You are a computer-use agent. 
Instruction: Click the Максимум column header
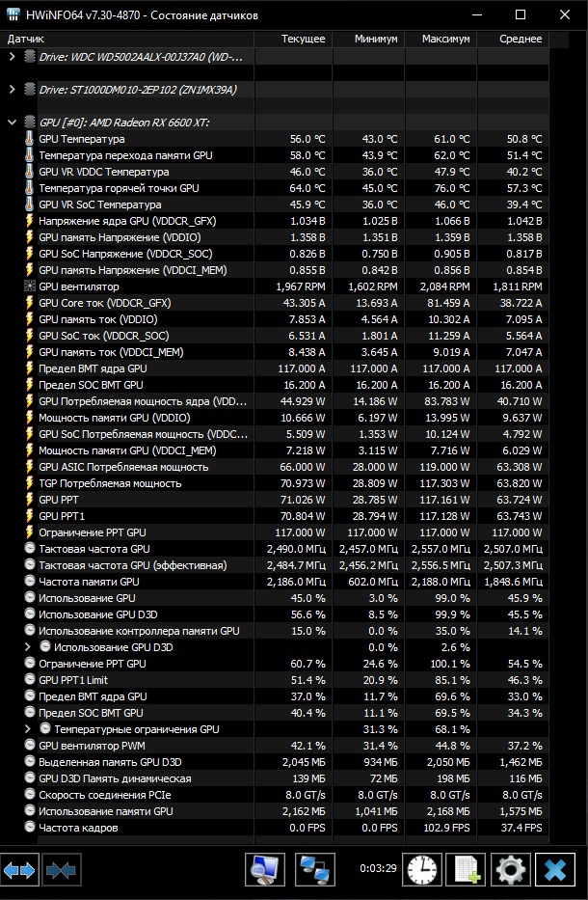(x=441, y=39)
